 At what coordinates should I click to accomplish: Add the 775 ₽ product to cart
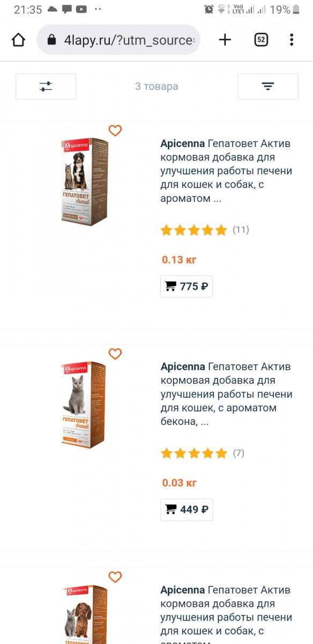[x=187, y=287]
